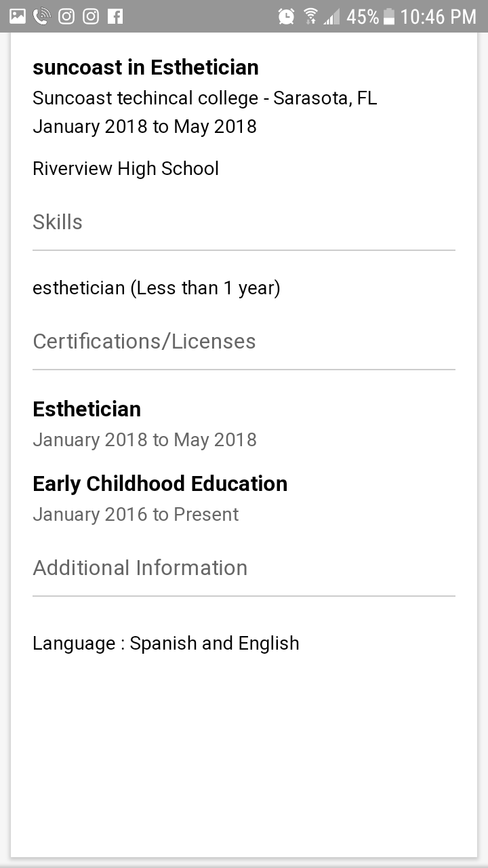Select the 'suncoast in Esthetician' education heading

tap(146, 68)
